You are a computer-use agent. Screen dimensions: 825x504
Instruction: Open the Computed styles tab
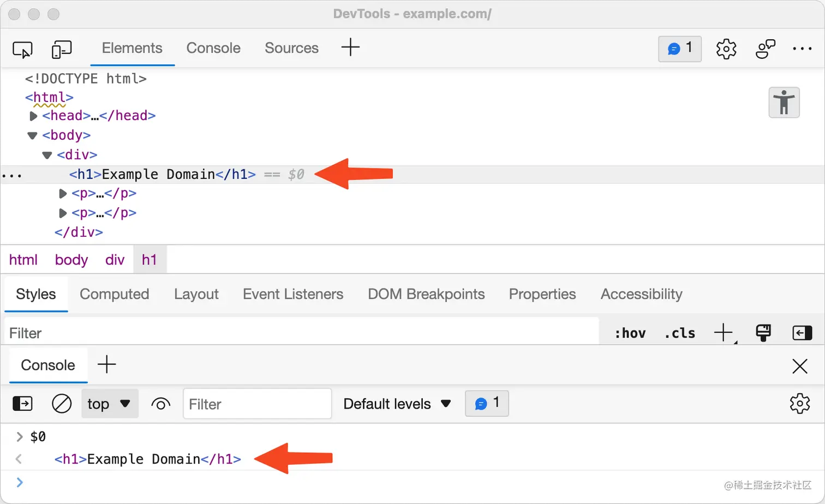[115, 294]
